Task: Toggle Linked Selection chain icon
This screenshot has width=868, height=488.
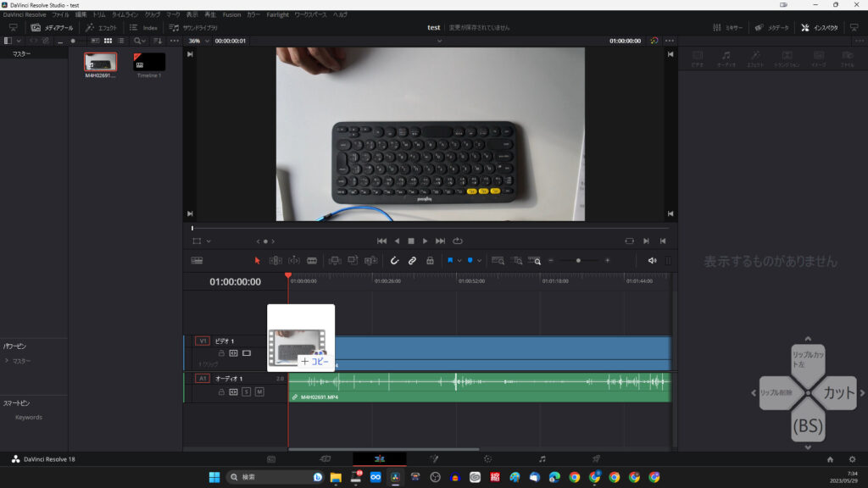Action: 413,261
